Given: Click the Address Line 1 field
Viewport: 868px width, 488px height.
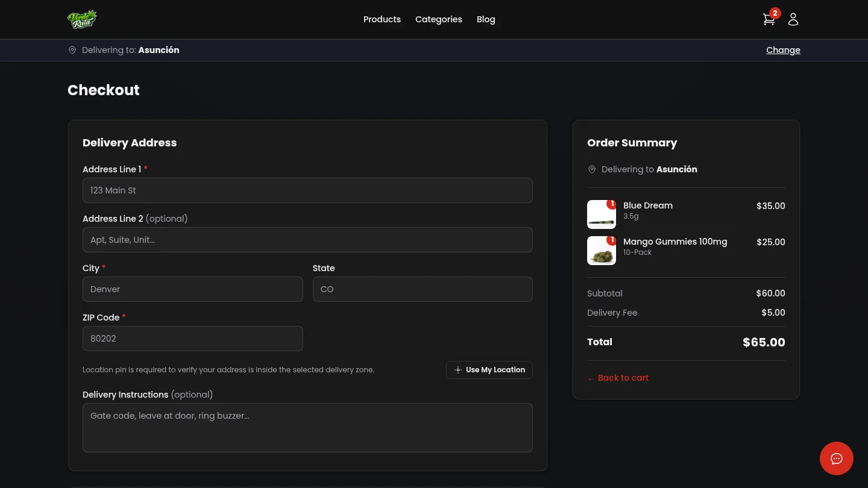Looking at the screenshot, I should [x=307, y=190].
